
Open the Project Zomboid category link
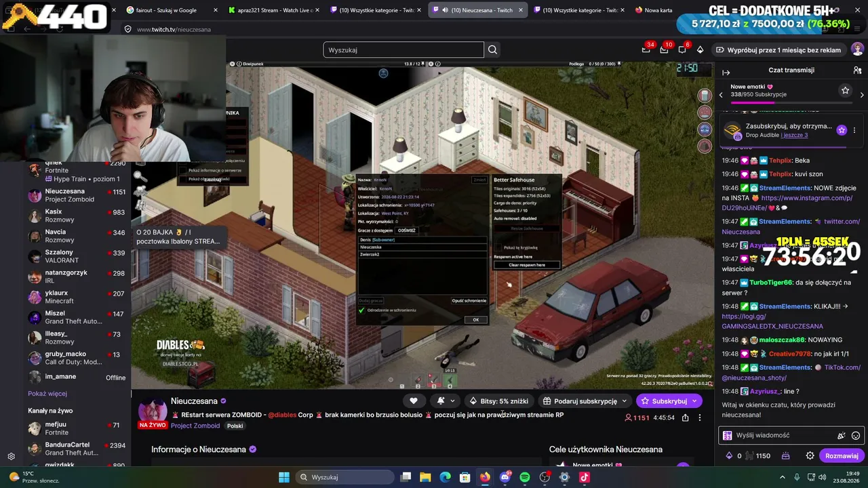pyautogui.click(x=195, y=426)
